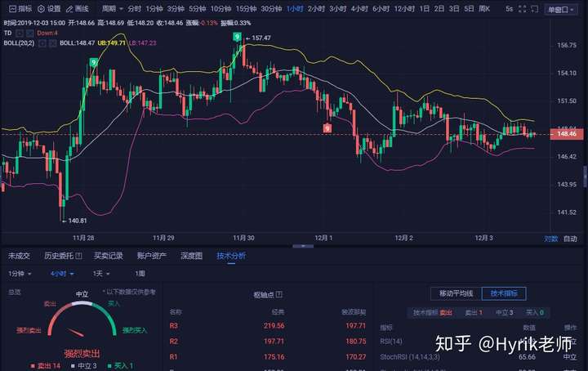Select the 周K weekly timeframe
588x371 pixels.
pyautogui.click(x=484, y=9)
